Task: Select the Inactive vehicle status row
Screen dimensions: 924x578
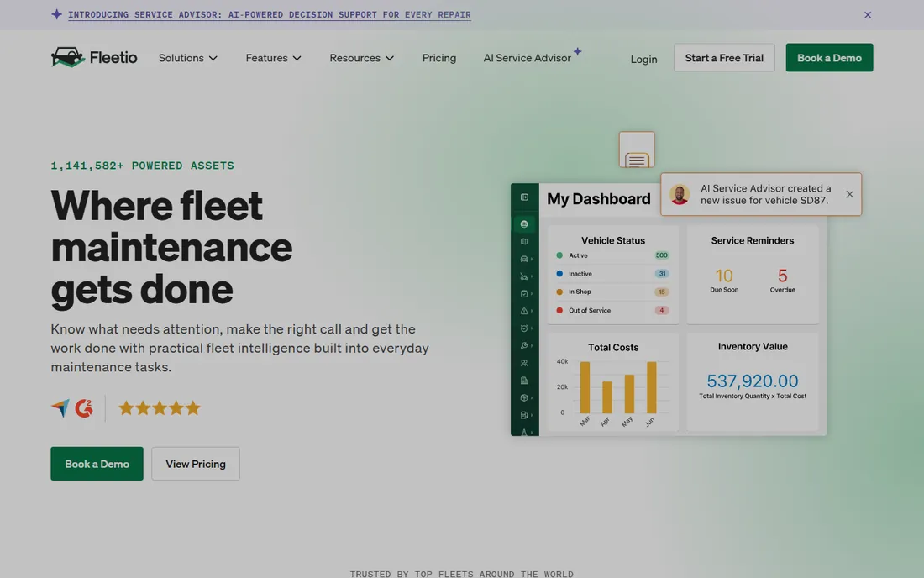Action: point(613,274)
